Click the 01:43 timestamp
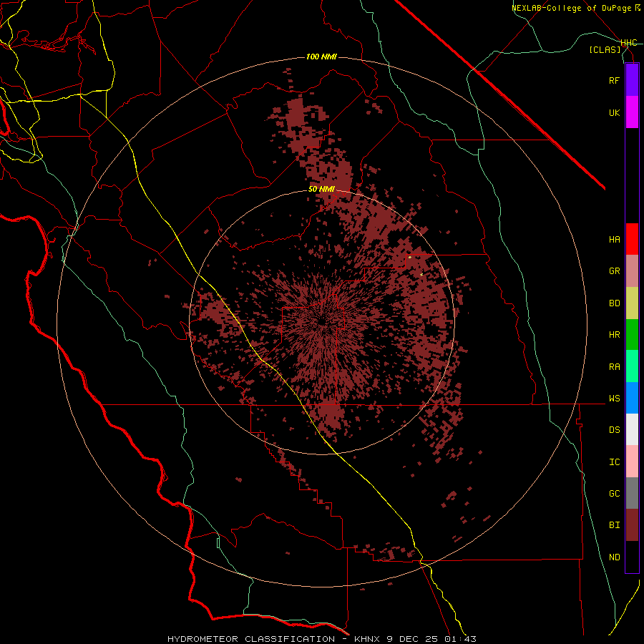Image resolution: width=644 pixels, height=644 pixels. click(459, 639)
